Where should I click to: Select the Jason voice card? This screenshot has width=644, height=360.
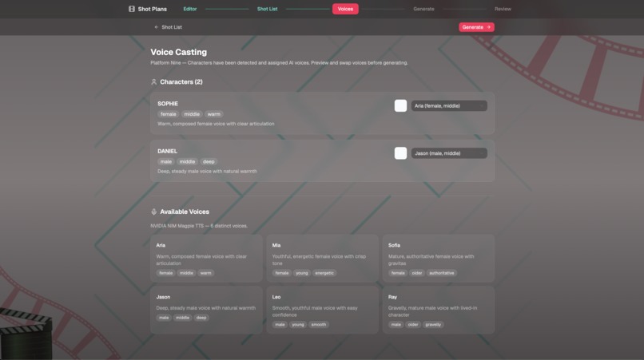206,310
